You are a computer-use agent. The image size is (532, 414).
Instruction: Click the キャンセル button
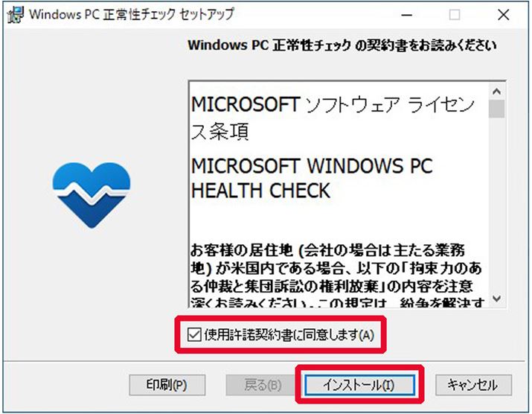pyautogui.click(x=473, y=385)
